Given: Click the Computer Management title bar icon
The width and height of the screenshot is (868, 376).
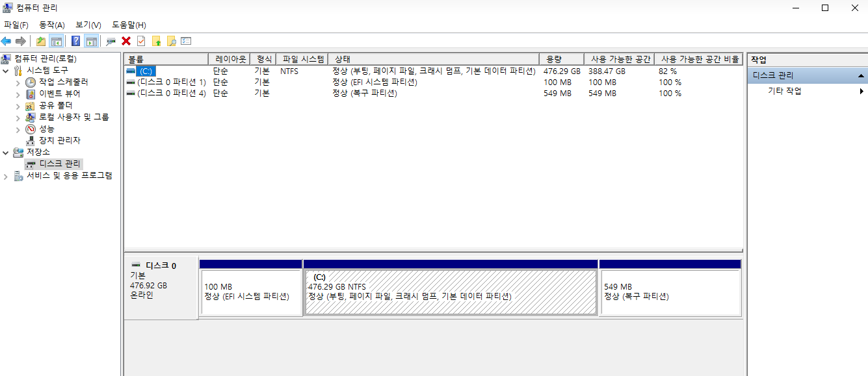Looking at the screenshot, I should tap(7, 8).
